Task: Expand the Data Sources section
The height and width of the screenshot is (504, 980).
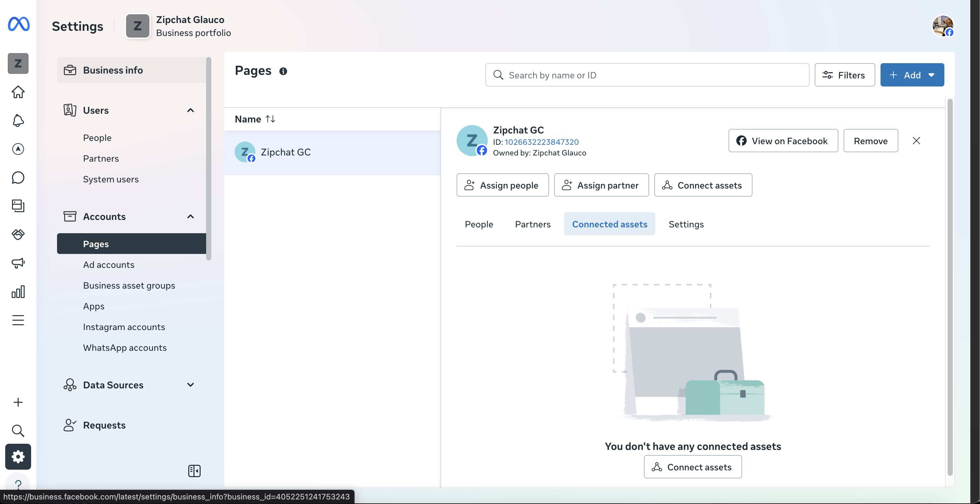Action: pos(191,385)
